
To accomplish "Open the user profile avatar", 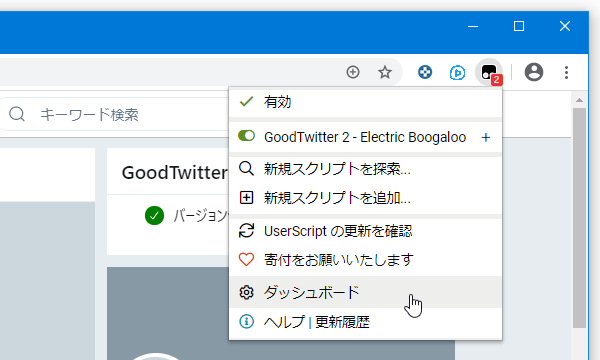I will tap(534, 72).
